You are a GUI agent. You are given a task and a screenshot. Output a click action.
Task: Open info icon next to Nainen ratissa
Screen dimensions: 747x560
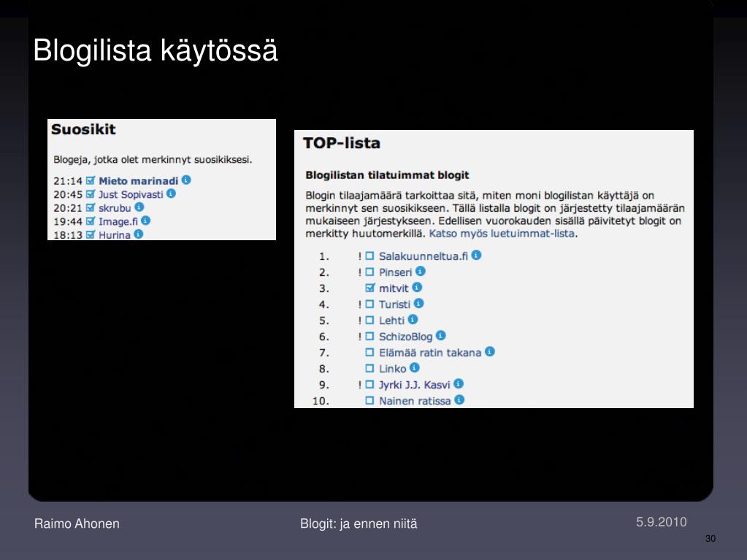(459, 400)
